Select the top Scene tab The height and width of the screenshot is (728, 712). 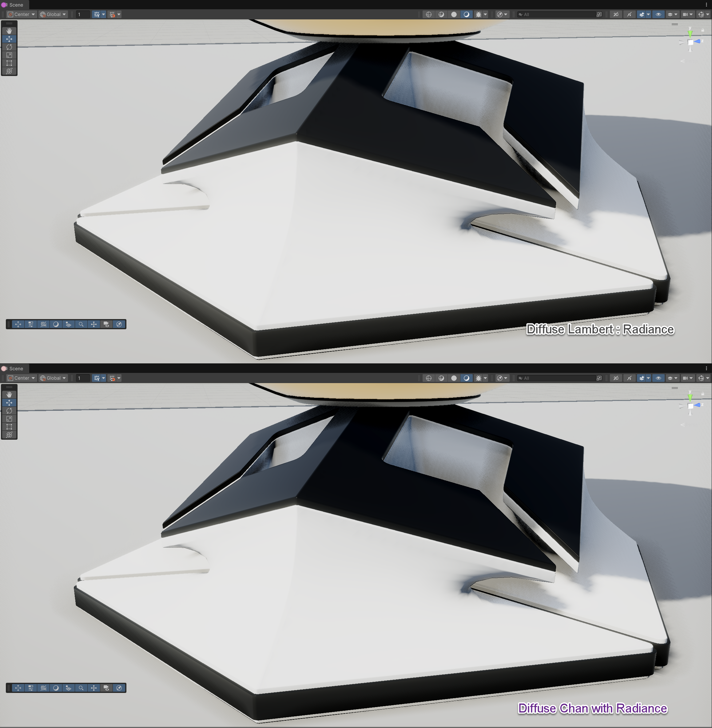[16, 5]
